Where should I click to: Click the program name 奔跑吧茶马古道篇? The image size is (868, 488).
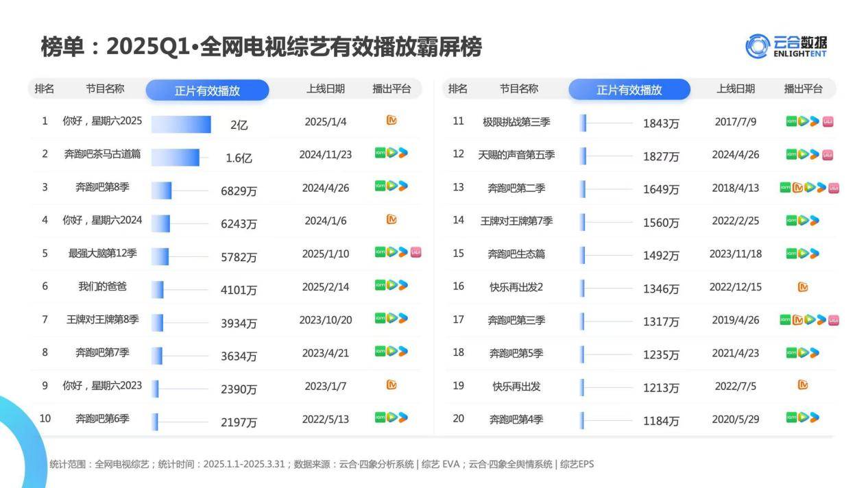[102, 154]
